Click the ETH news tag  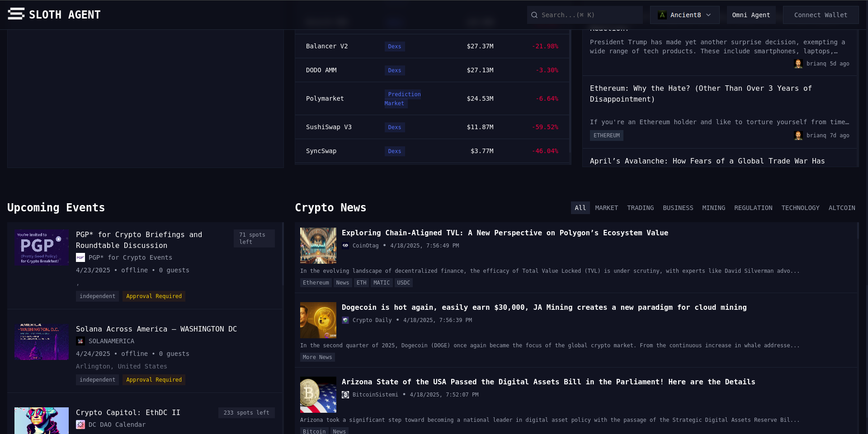(362, 283)
